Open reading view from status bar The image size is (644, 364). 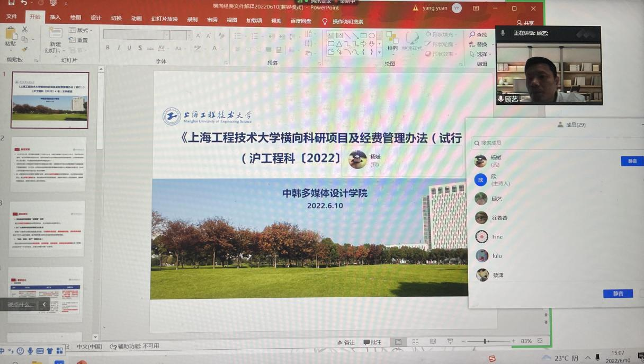point(433,342)
